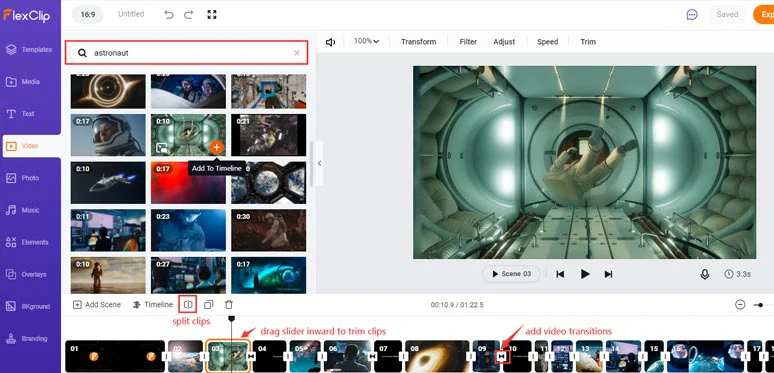Select scene 01 in the timeline
The image size is (774, 373).
pyautogui.click(x=115, y=356)
